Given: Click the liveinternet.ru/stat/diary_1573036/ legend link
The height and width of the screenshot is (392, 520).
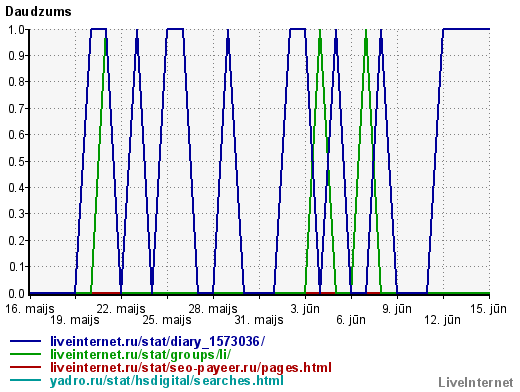Looking at the screenshot, I should tap(157, 341).
